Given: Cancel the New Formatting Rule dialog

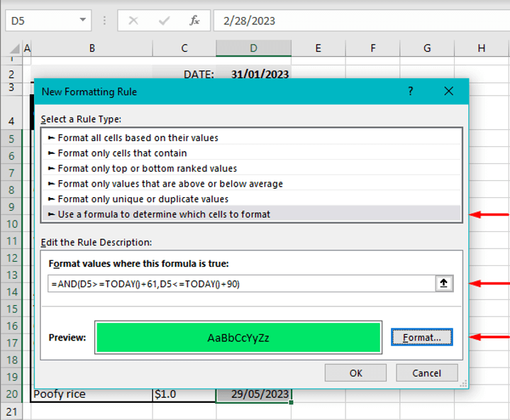Looking at the screenshot, I should (426, 373).
